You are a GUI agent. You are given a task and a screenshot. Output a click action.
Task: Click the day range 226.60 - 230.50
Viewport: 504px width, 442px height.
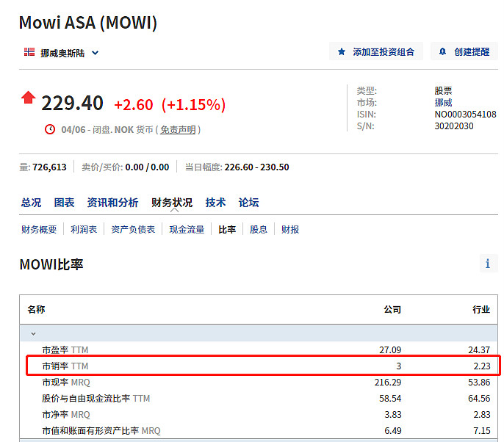[256, 167]
